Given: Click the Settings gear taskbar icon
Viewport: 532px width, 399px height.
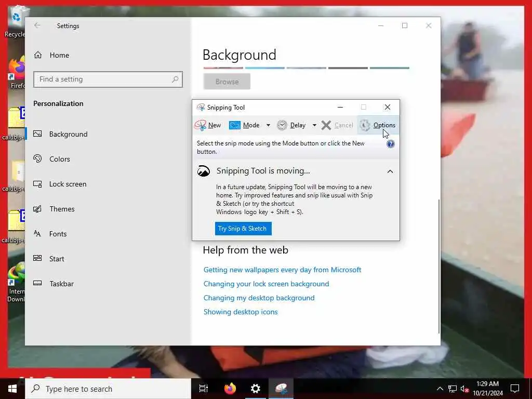Looking at the screenshot, I should [x=255, y=389].
